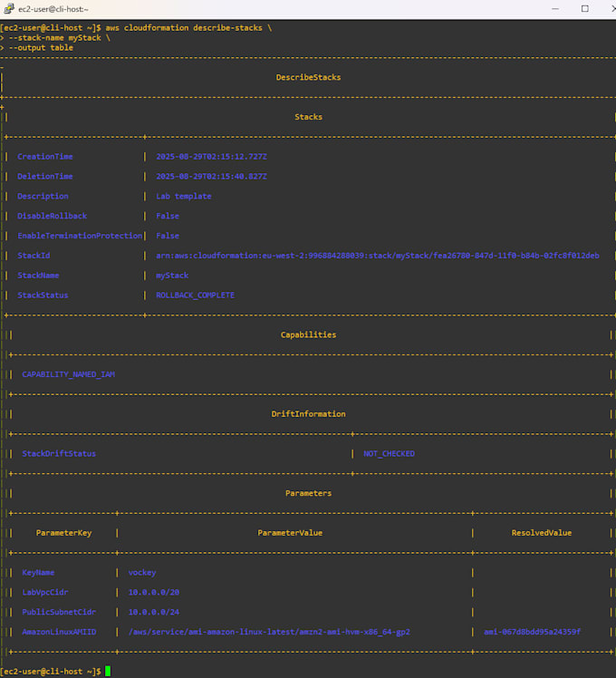Click the 'StackId' key
The image size is (616, 678).
coord(34,256)
